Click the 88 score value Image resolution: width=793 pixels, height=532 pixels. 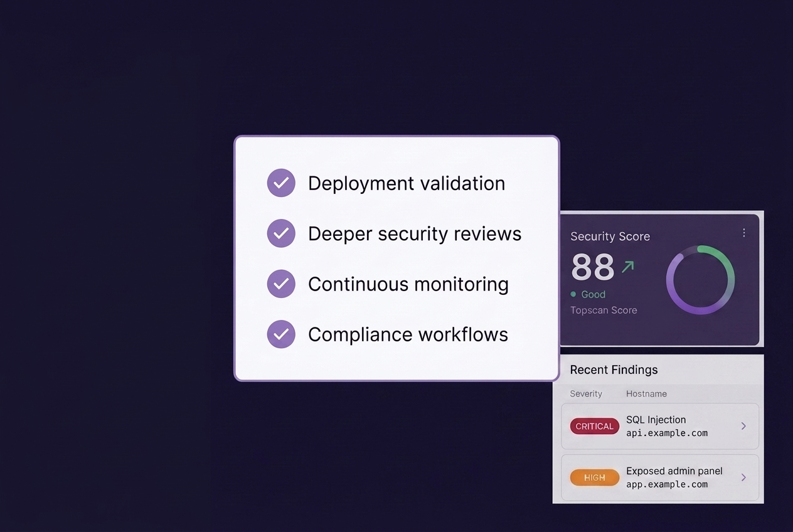coord(592,267)
